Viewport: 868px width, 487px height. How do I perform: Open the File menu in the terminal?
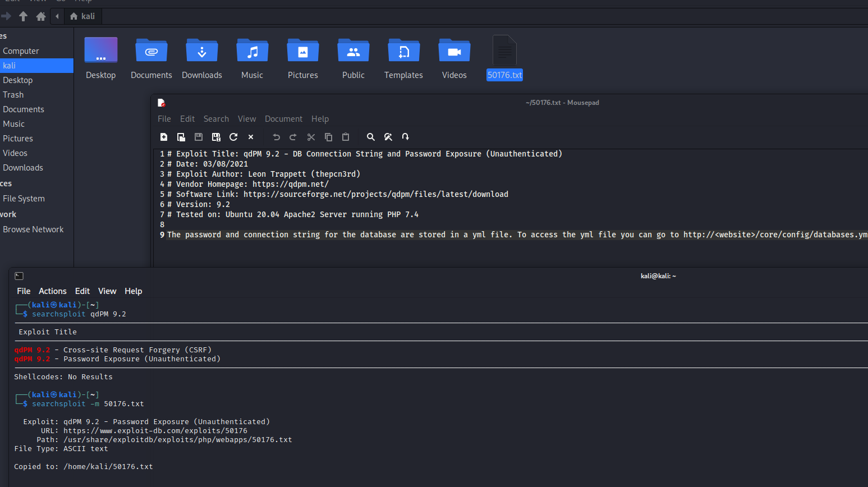pyautogui.click(x=24, y=291)
